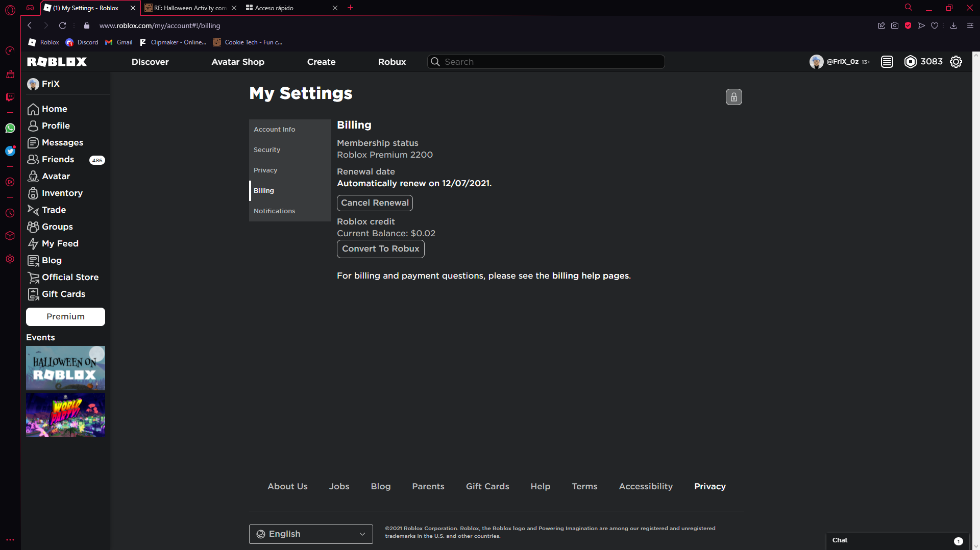980x550 pixels.
Task: Select the Billing settings tab
Action: click(289, 191)
